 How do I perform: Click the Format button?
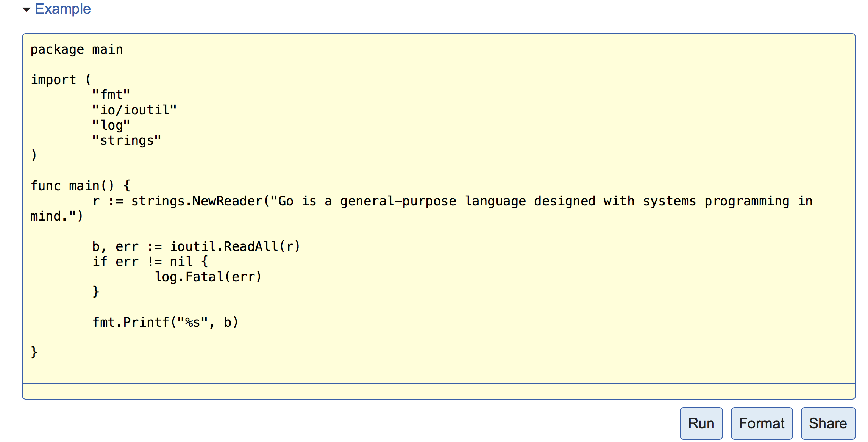[x=761, y=423]
